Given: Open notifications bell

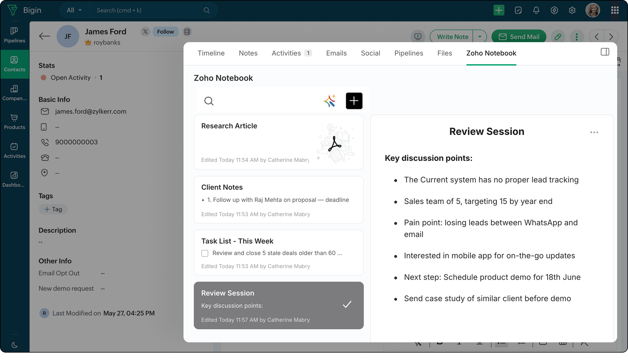Looking at the screenshot, I should coord(536,10).
